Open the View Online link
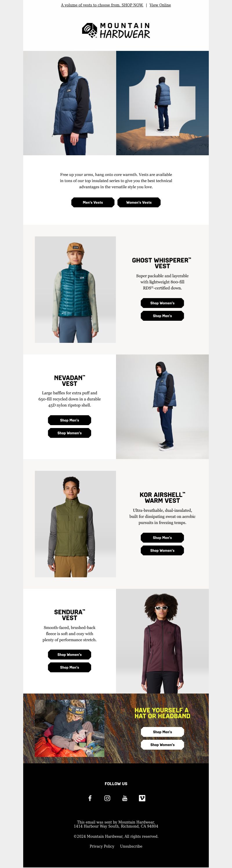The width and height of the screenshot is (232, 868). pos(160,5)
